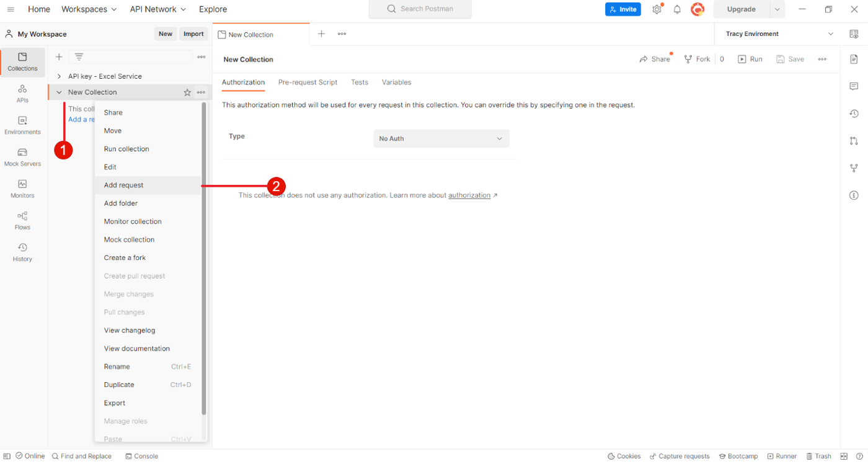This screenshot has height=464, width=868.
Task: Click the blue Invite button
Action: [x=622, y=9]
